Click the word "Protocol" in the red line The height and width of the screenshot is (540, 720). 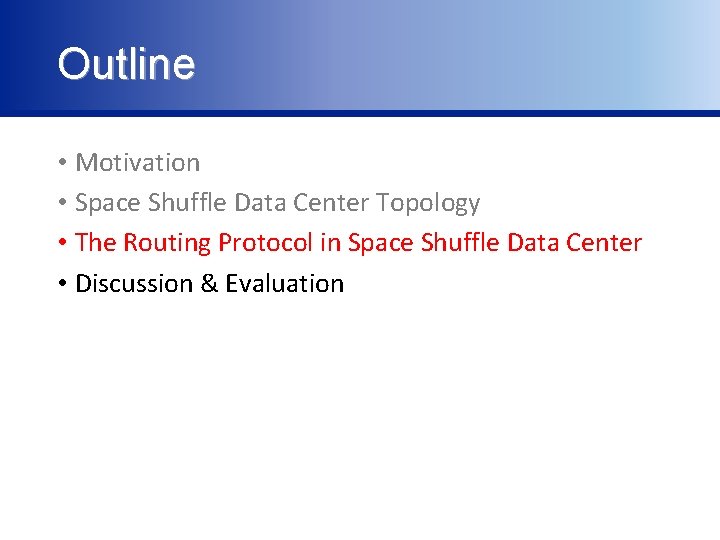click(x=265, y=242)
